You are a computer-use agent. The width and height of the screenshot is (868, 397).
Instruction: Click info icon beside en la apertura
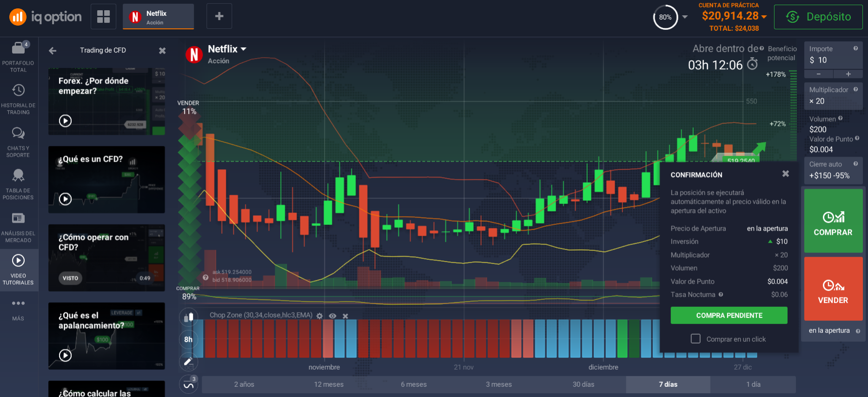(858, 331)
